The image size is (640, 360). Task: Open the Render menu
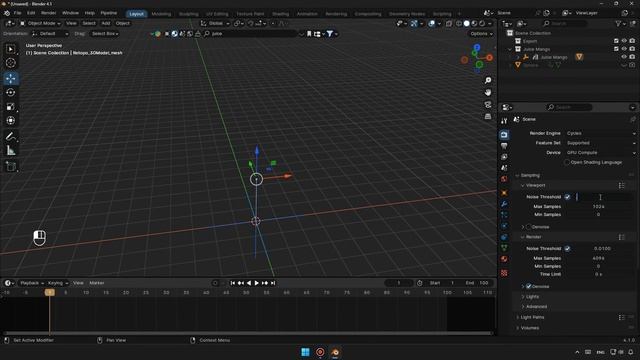click(49, 13)
